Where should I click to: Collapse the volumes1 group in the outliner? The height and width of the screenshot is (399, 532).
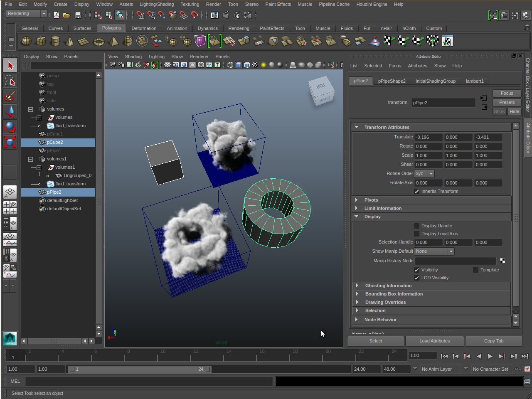[x=30, y=159]
